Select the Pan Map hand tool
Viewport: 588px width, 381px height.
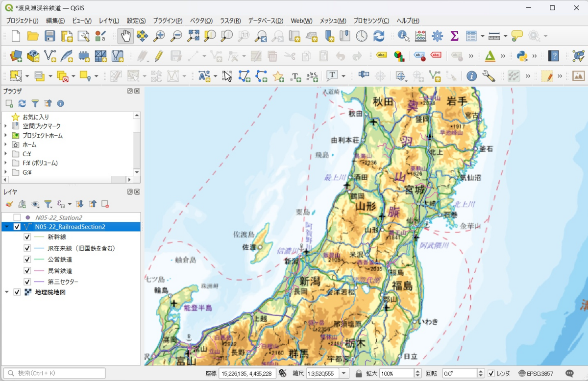click(x=126, y=36)
